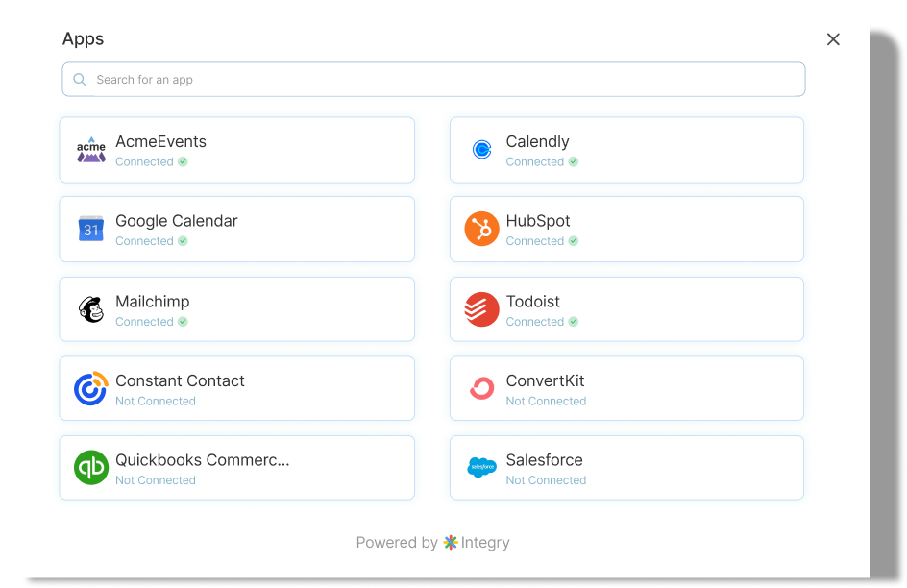
Task: Click the green Quickbooks logo icon
Action: click(91, 468)
